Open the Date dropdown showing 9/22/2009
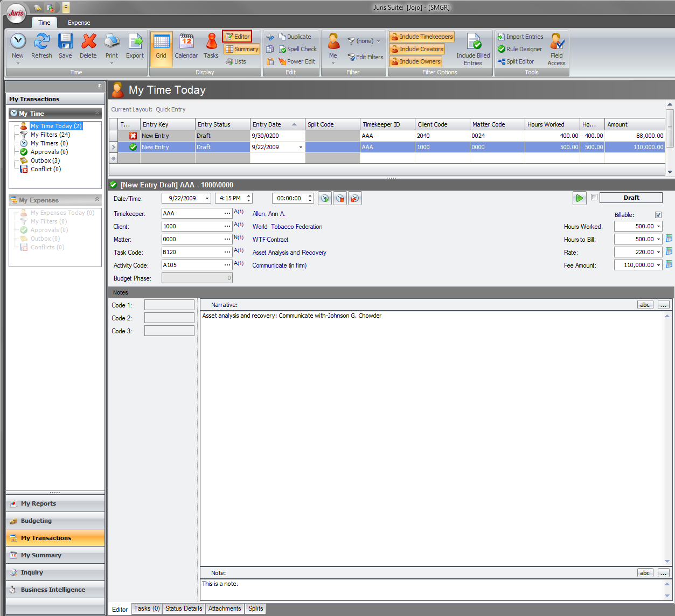 207,199
